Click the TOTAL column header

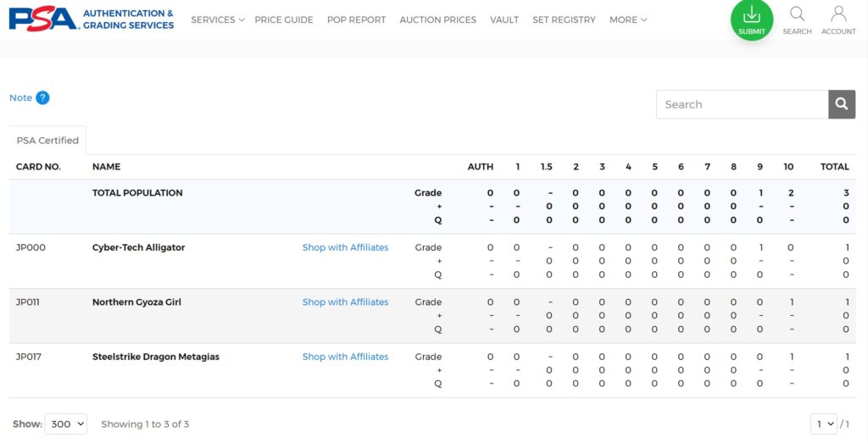[x=835, y=167]
